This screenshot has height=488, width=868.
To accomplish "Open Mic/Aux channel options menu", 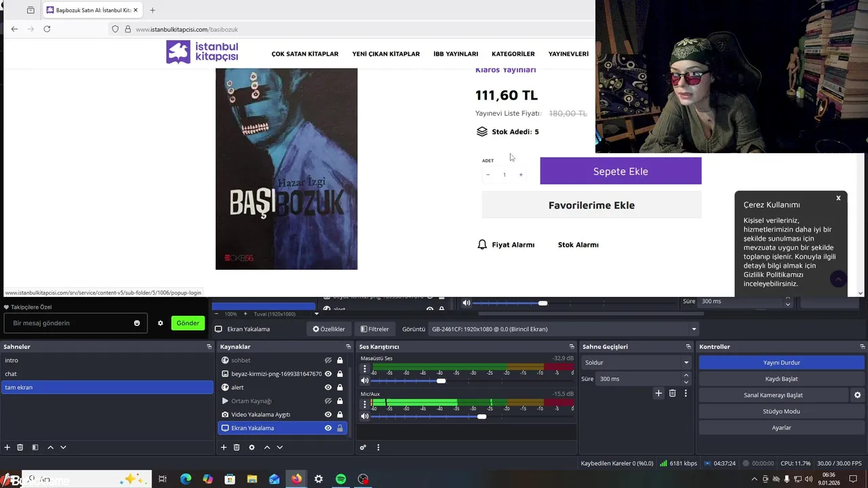I will pos(365,405).
